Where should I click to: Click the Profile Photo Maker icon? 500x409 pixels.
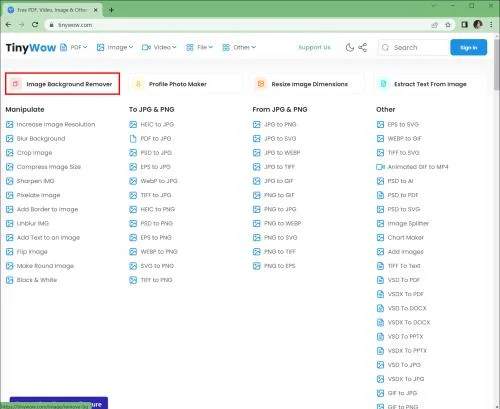138,84
